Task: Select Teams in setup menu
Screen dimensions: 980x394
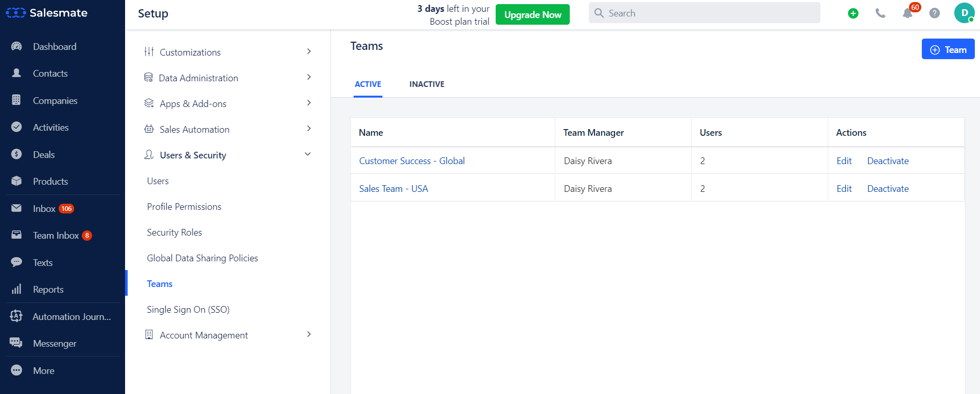Action: [x=160, y=284]
